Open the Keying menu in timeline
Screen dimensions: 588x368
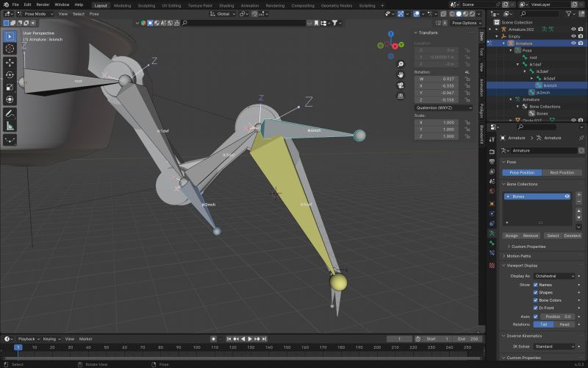pyautogui.click(x=51, y=339)
